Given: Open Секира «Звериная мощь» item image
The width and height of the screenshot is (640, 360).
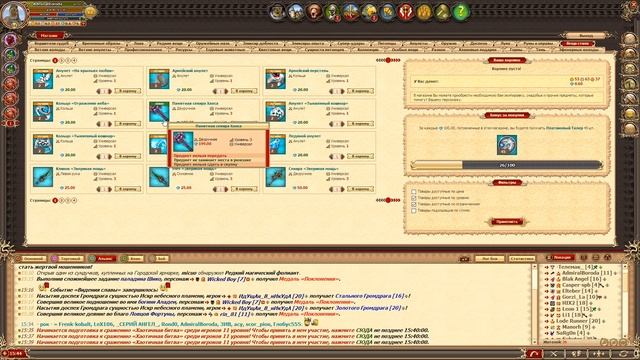Looking at the screenshot, I should (x=276, y=177).
